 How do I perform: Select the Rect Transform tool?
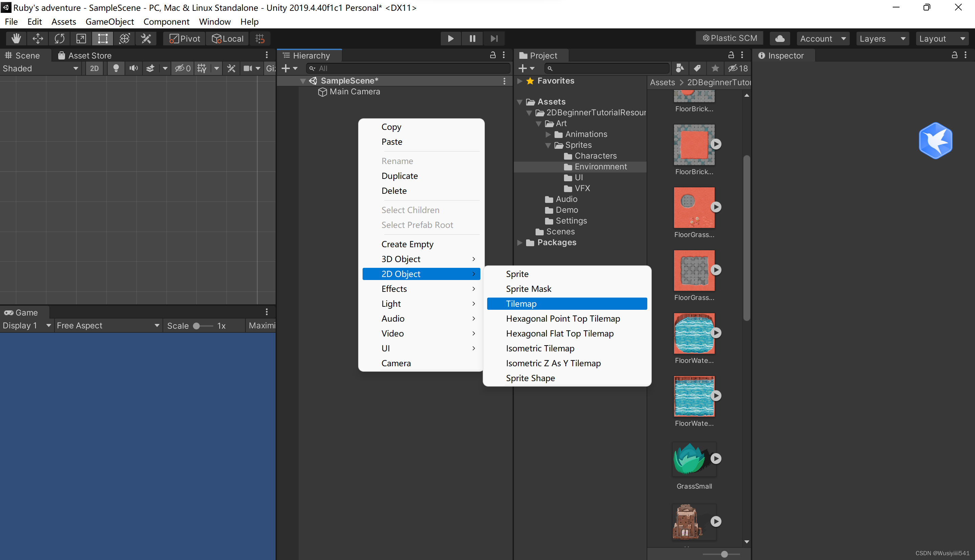click(x=102, y=39)
